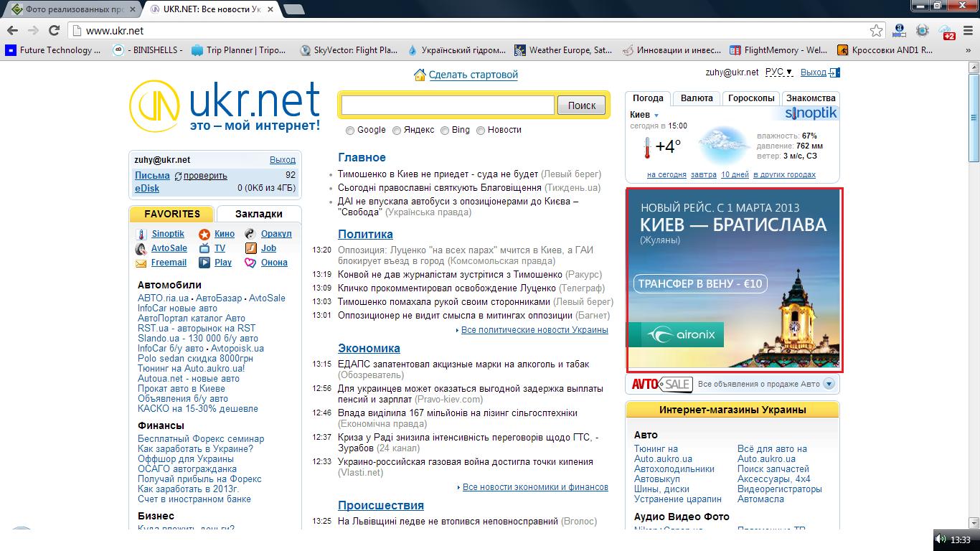Switch to the Валюта tab
The image size is (980, 551).
(x=696, y=98)
